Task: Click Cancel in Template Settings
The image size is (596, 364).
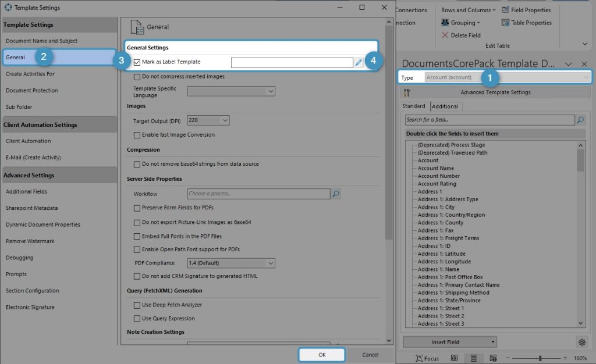Action: click(370, 355)
